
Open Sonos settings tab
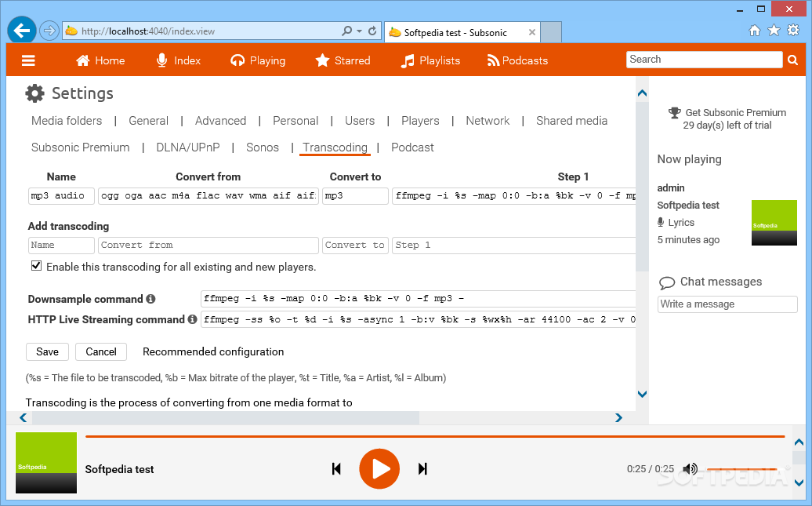[263, 147]
